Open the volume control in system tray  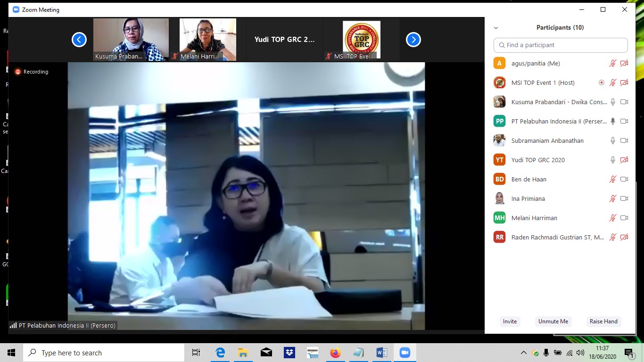click(580, 353)
